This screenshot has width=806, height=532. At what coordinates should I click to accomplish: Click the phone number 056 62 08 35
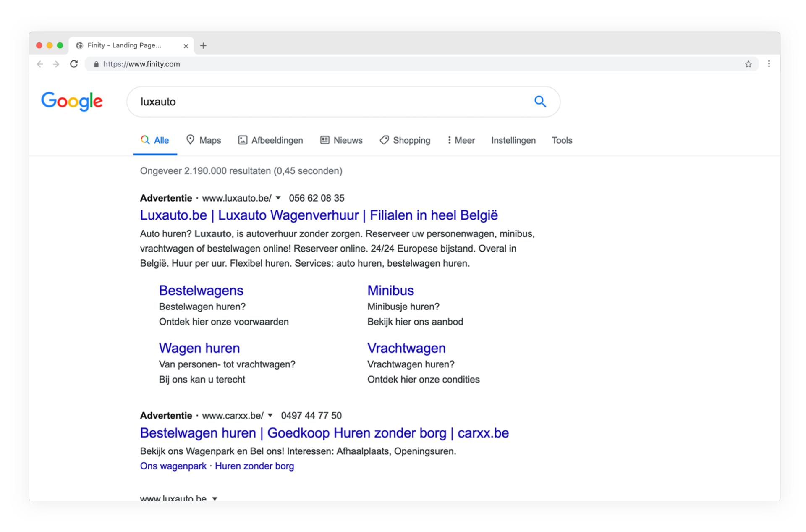pos(317,198)
